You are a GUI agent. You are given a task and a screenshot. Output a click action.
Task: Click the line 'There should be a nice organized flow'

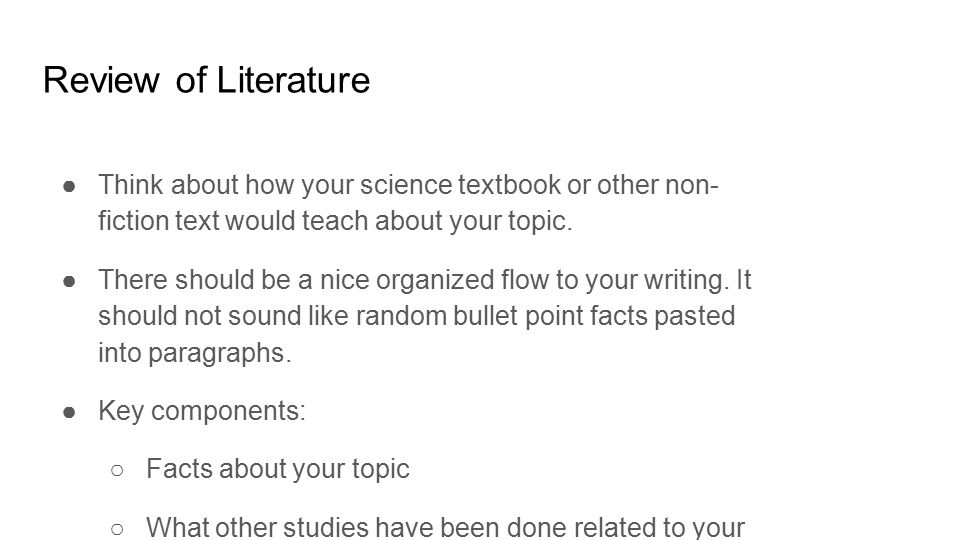click(x=425, y=280)
